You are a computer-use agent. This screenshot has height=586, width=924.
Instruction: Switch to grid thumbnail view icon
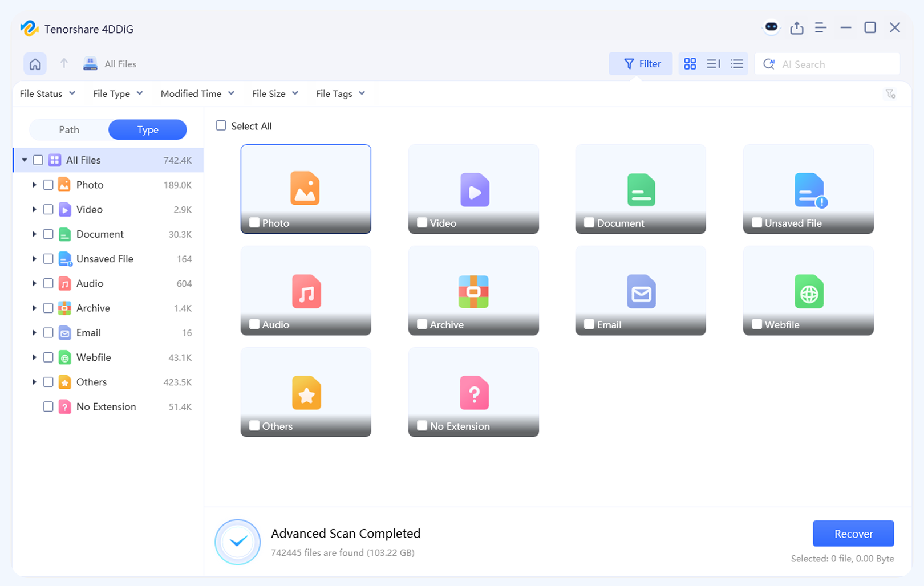pyautogui.click(x=690, y=64)
